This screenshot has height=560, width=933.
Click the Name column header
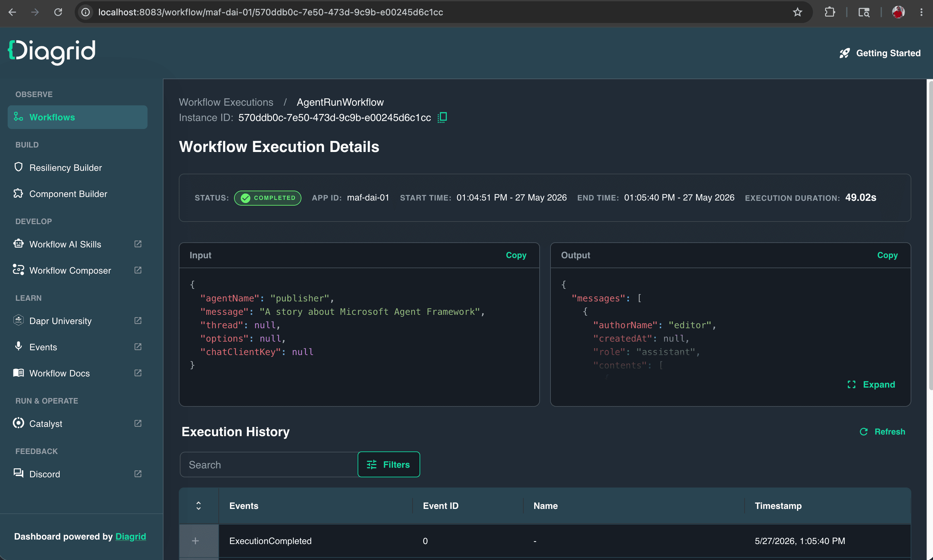click(x=545, y=506)
